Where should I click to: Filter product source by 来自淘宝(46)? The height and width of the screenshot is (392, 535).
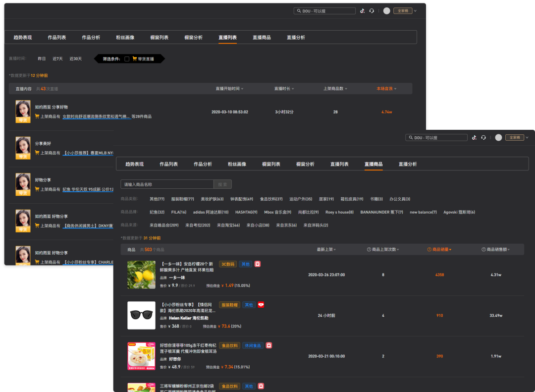[x=229, y=225]
